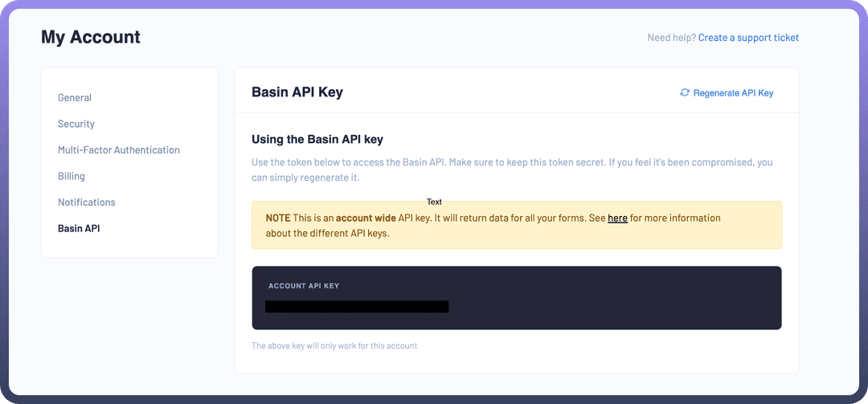Click the regenerate circular arrows icon
Image resolution: width=868 pixels, height=404 pixels.
685,92
